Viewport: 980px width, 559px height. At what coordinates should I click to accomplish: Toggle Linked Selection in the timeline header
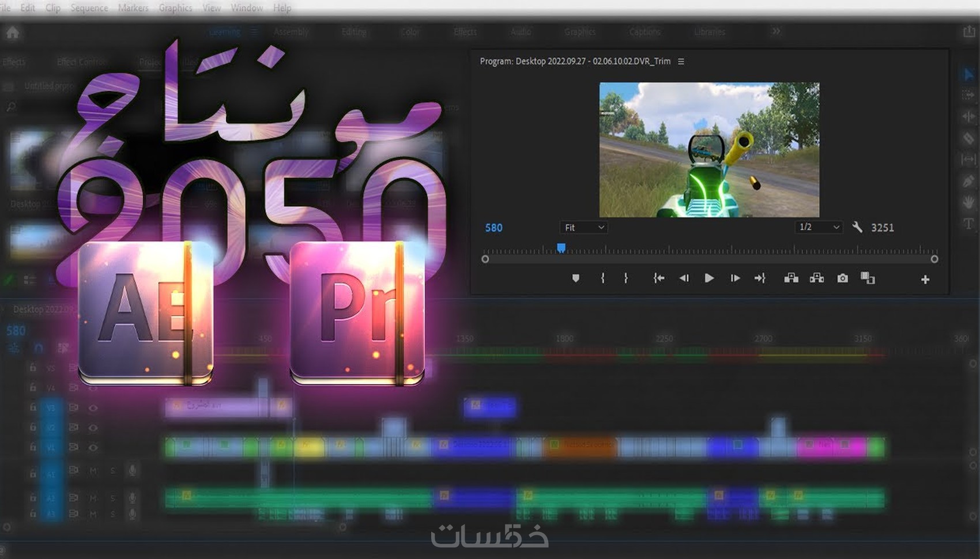click(x=63, y=348)
